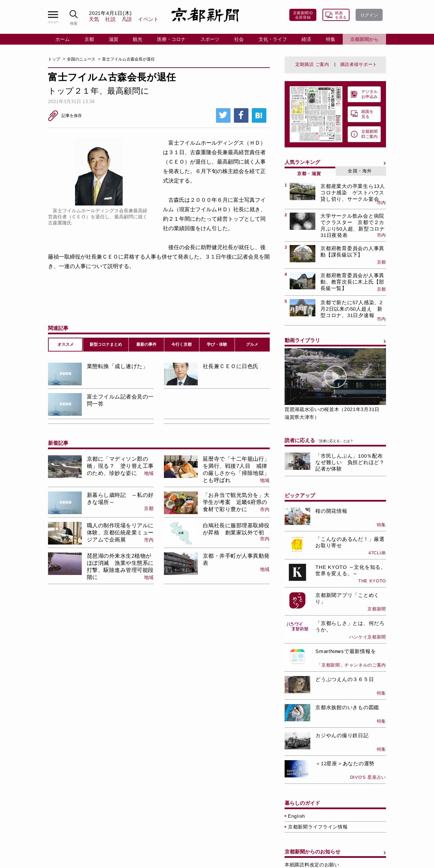
Task: Click デジタルお申込み button
Action: (x=364, y=94)
